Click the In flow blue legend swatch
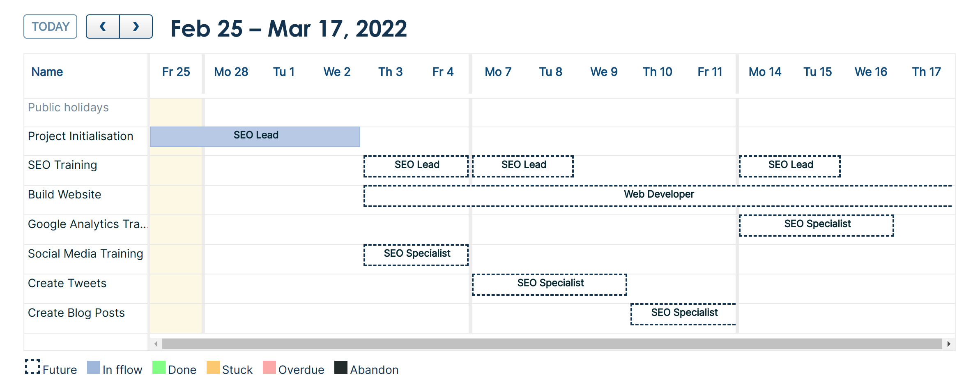 coord(94,367)
